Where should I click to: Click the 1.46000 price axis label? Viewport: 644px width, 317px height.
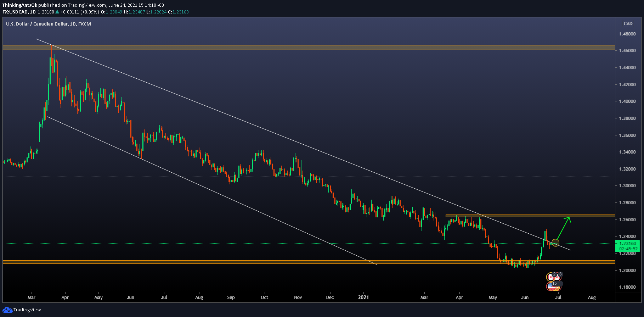click(x=627, y=51)
